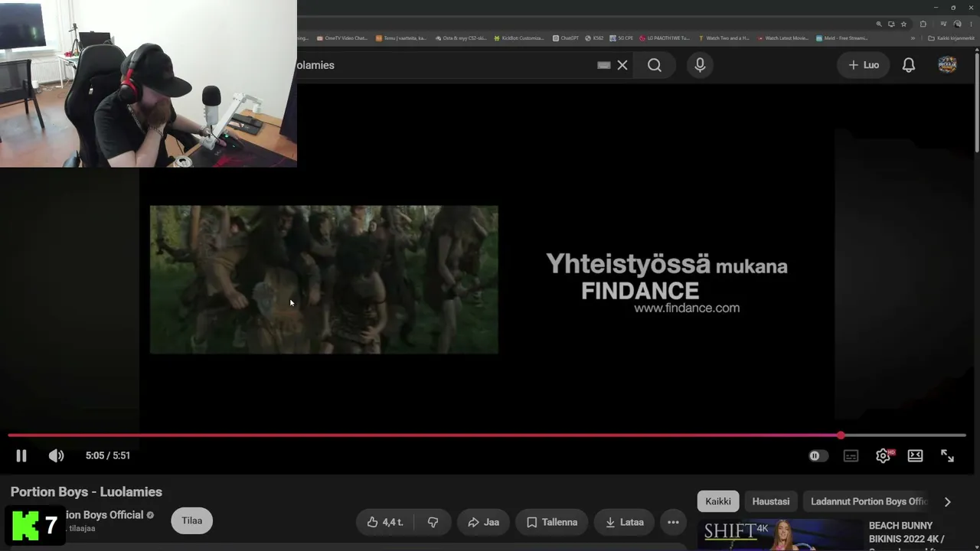Clear the YouTube search field

pos(622,65)
